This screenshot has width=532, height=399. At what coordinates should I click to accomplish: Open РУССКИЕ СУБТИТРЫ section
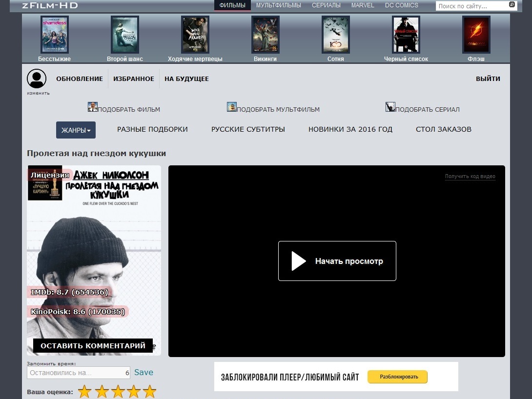tap(248, 129)
